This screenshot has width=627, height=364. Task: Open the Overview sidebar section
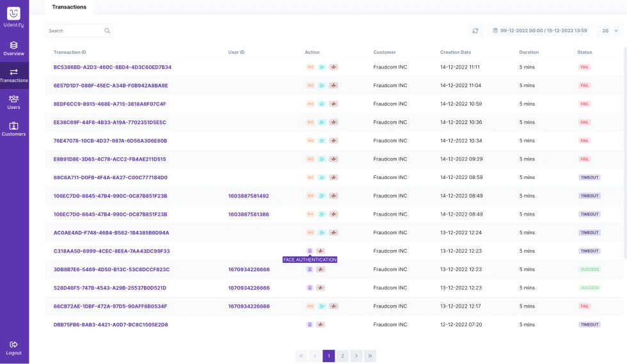pos(13,49)
